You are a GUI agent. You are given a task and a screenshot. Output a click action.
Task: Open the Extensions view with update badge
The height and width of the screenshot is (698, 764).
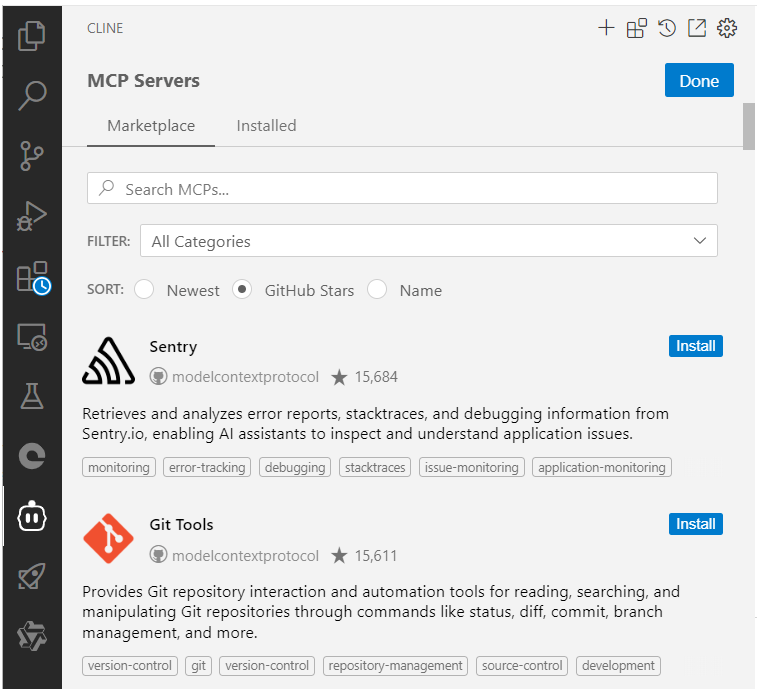[33, 277]
